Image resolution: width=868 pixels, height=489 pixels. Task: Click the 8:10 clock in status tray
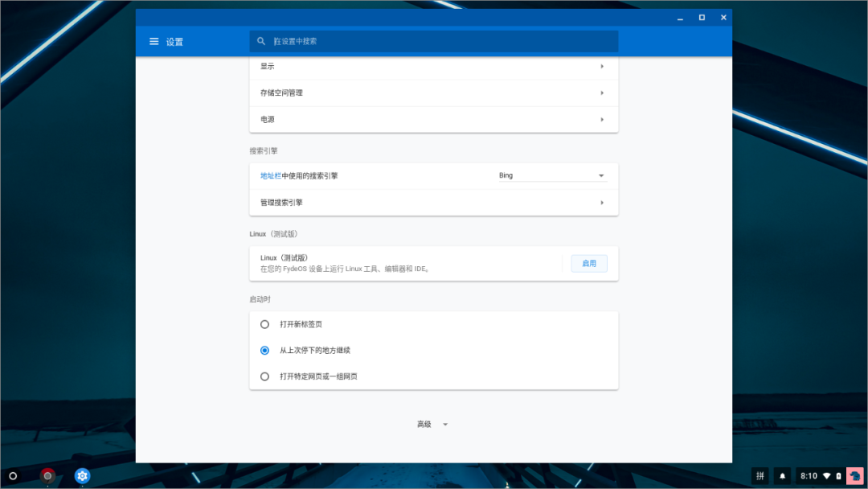pyautogui.click(x=809, y=475)
